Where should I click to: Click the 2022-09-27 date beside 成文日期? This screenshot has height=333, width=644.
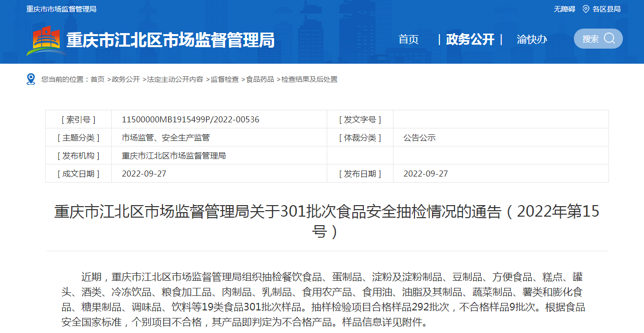click(144, 174)
